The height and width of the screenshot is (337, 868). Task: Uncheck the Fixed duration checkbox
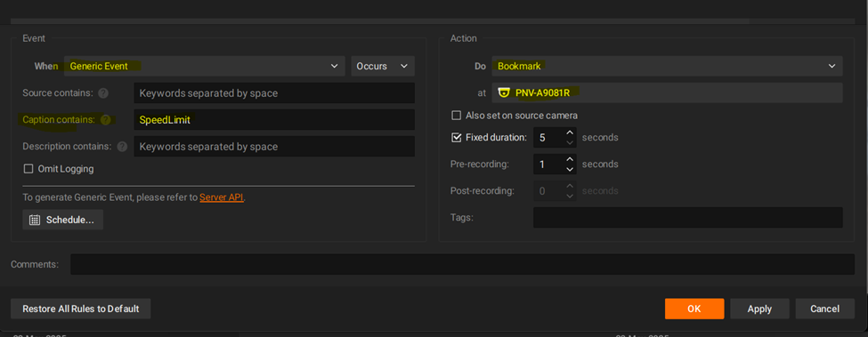click(456, 138)
